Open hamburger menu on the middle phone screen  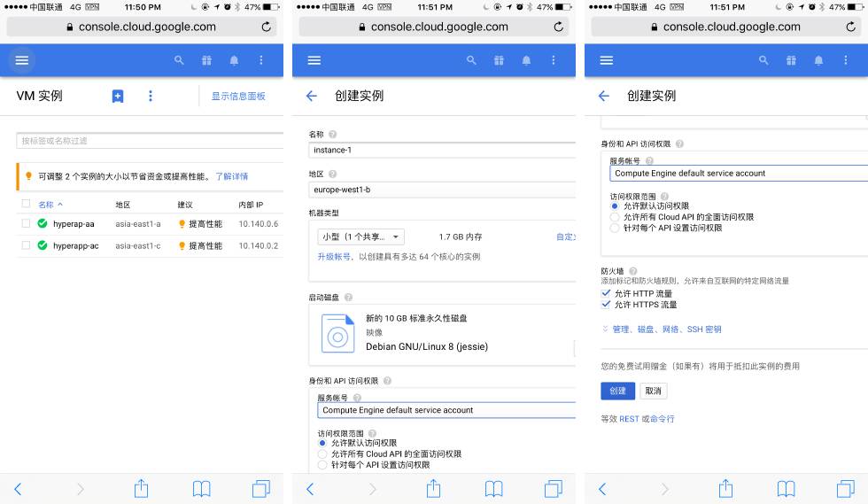click(314, 60)
